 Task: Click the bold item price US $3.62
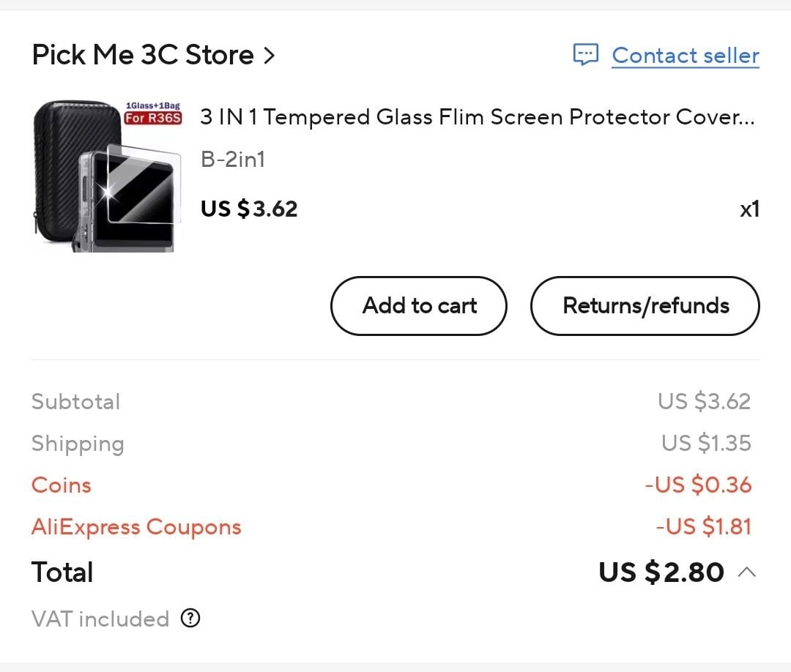pyautogui.click(x=249, y=209)
